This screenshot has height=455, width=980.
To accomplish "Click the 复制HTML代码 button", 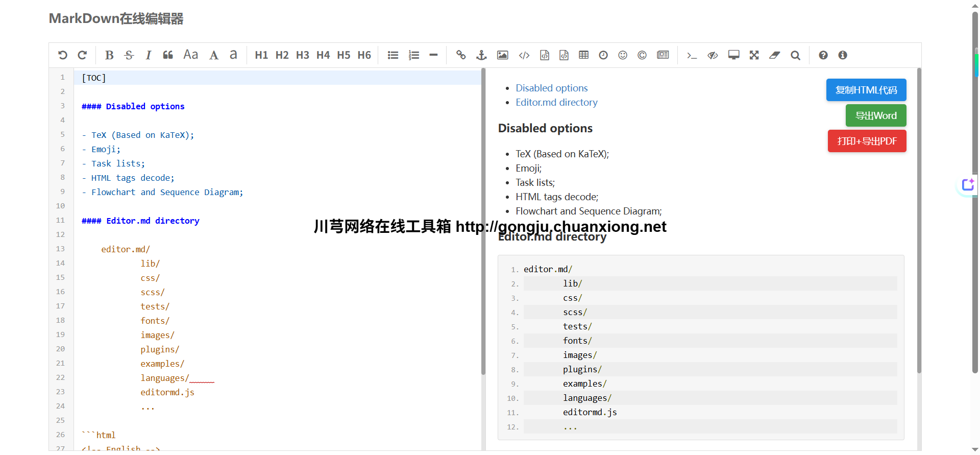I will tap(866, 90).
